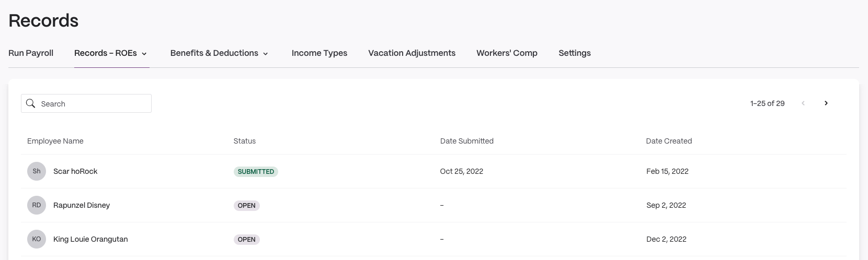Screen dimensions: 868x260
Task: Click King Louie's OPEN status badge
Action: [247, 239]
